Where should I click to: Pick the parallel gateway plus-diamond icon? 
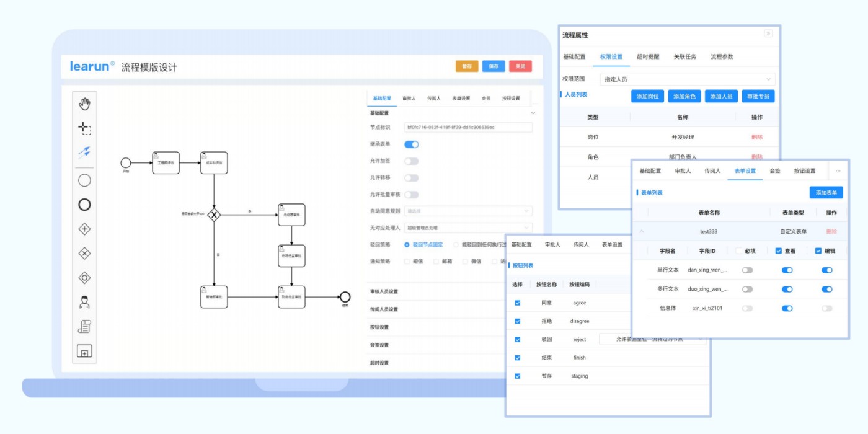(84, 229)
